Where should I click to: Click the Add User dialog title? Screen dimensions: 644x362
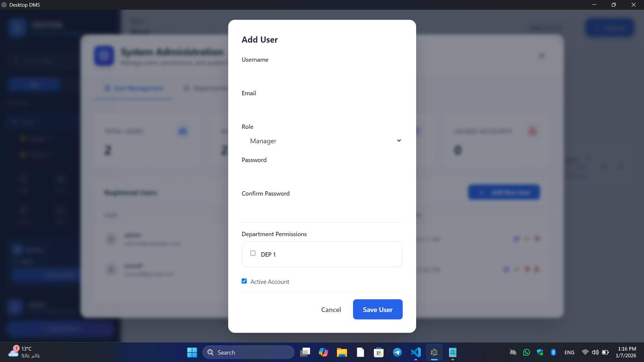coord(260,40)
